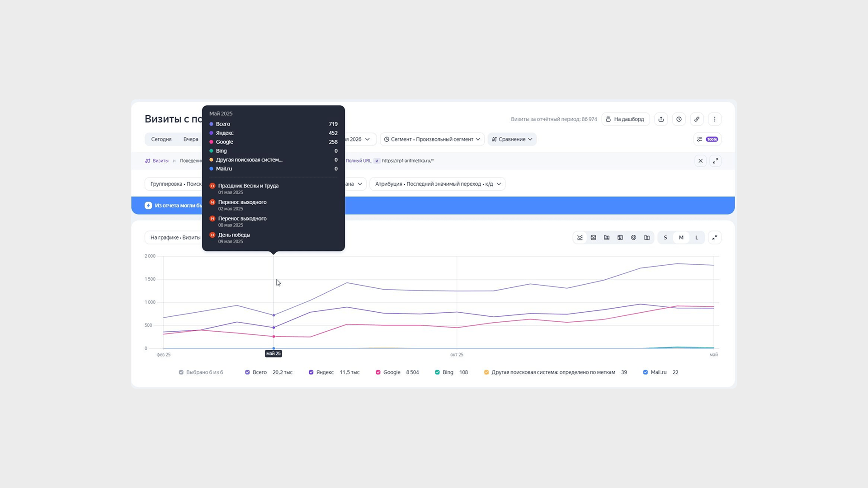Remove the URL filter with X

pyautogui.click(x=700, y=161)
